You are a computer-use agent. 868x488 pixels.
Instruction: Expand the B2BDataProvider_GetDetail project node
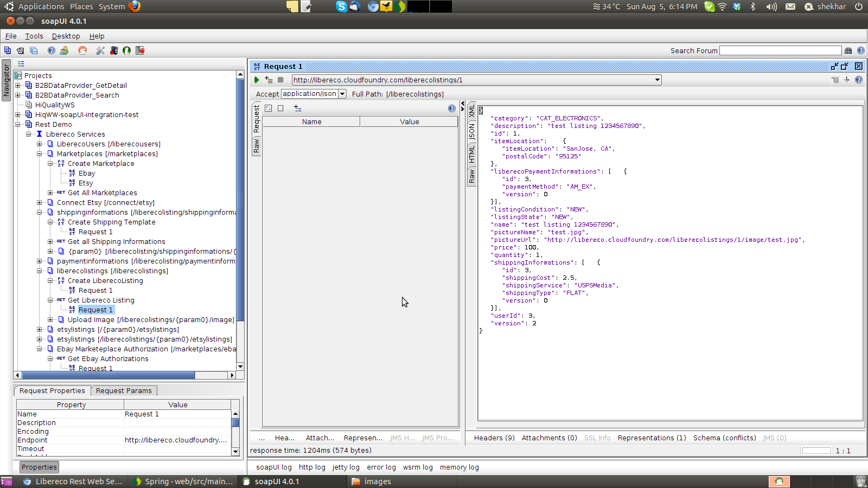(18, 85)
